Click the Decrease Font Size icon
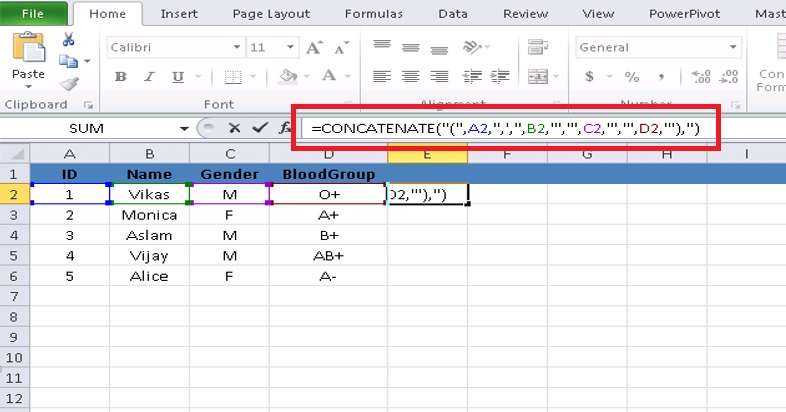This screenshot has height=412, width=786. pyautogui.click(x=341, y=48)
